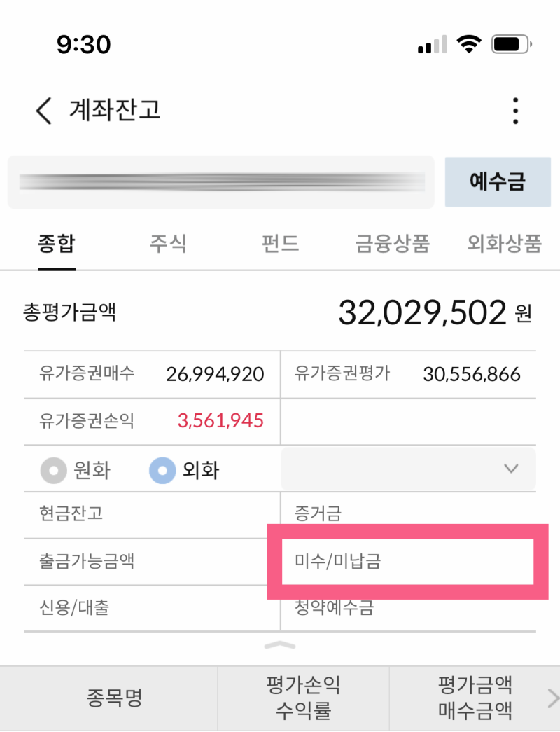Tap the cellular signal bars icon
The height and width of the screenshot is (732, 560).
(x=432, y=46)
